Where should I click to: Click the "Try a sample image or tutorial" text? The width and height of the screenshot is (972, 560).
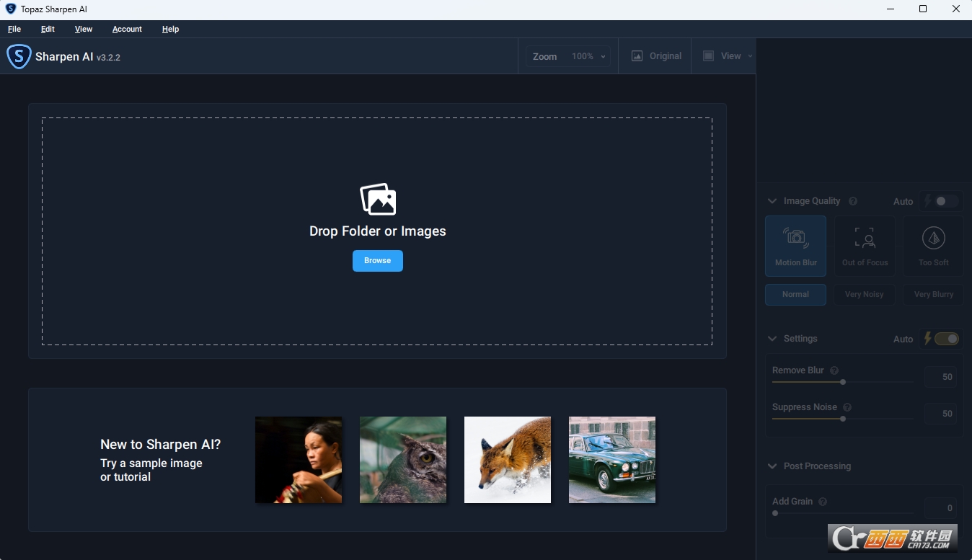coord(151,470)
